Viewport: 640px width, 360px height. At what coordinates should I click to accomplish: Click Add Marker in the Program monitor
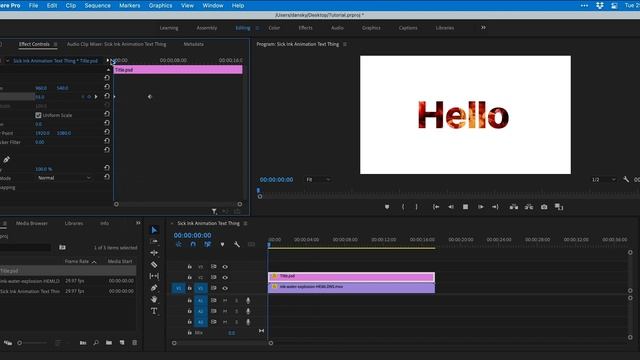pos(387,207)
